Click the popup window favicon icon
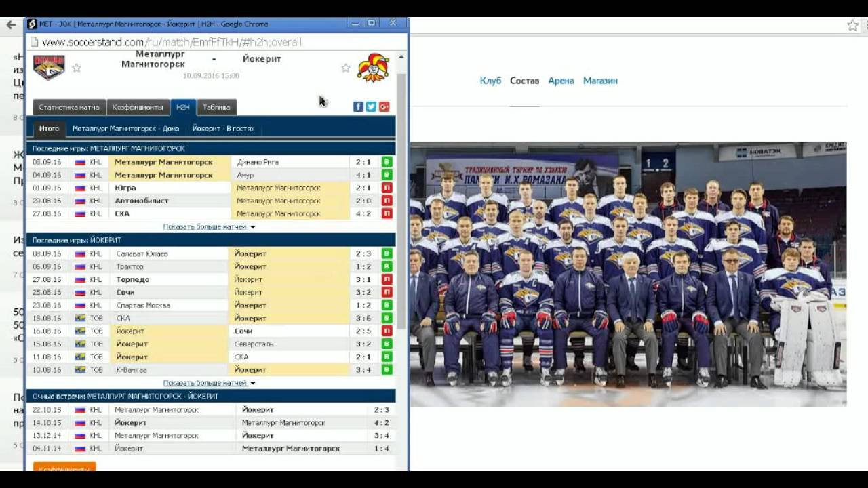868x488 pixels. pyautogui.click(x=32, y=24)
